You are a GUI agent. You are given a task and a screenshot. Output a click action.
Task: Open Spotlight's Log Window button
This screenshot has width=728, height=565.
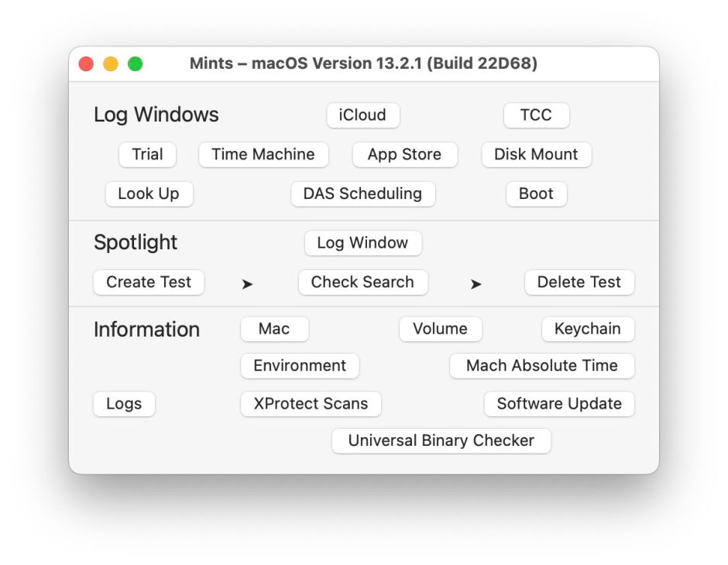click(362, 242)
